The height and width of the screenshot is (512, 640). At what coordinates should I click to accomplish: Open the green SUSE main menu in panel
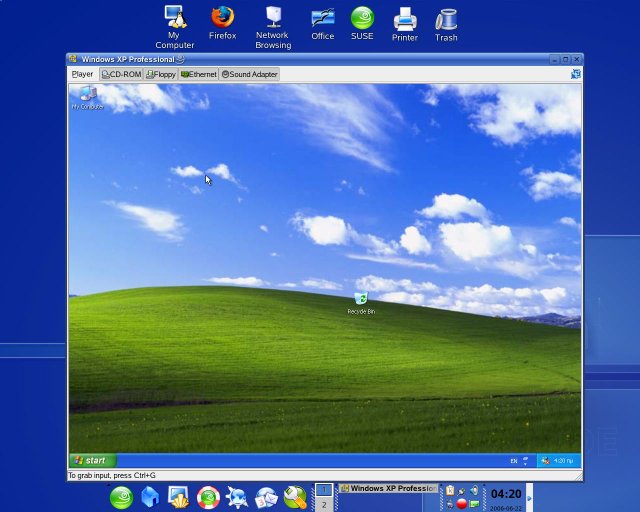click(x=121, y=497)
